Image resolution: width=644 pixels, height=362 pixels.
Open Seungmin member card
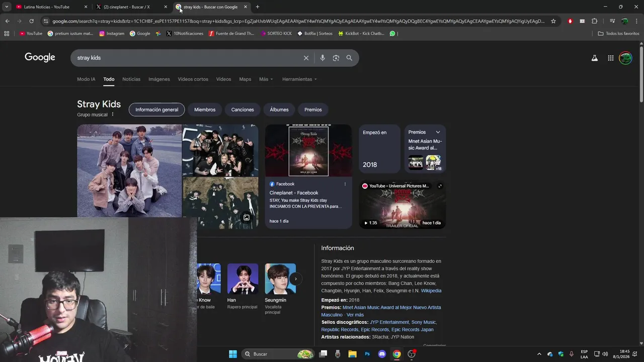[x=280, y=289]
